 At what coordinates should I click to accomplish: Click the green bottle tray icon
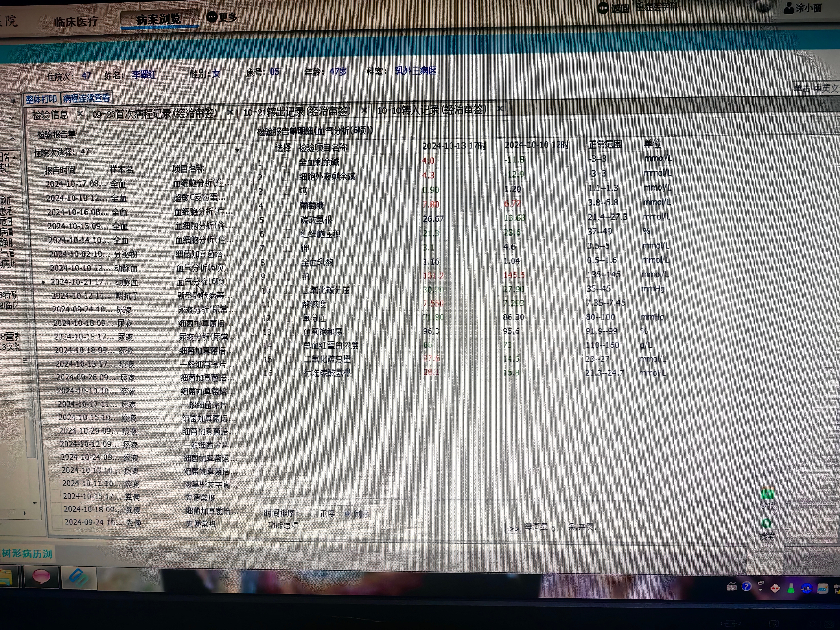(791, 588)
